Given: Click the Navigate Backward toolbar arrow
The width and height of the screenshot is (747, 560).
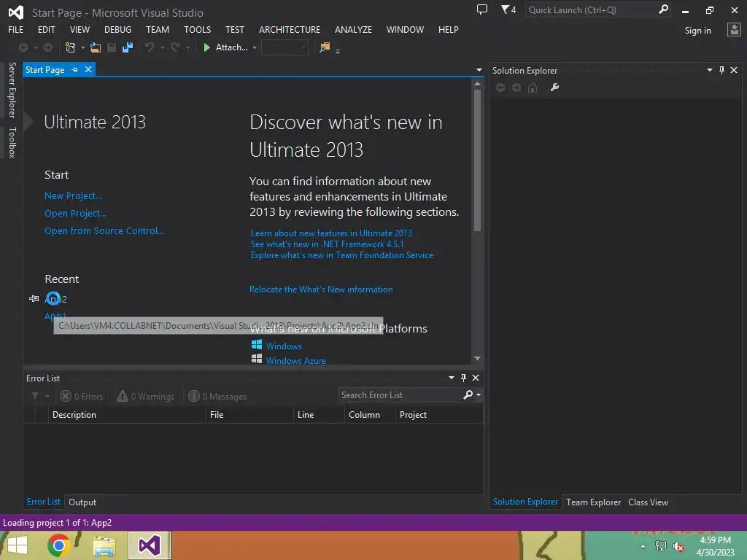Looking at the screenshot, I should 23,47.
